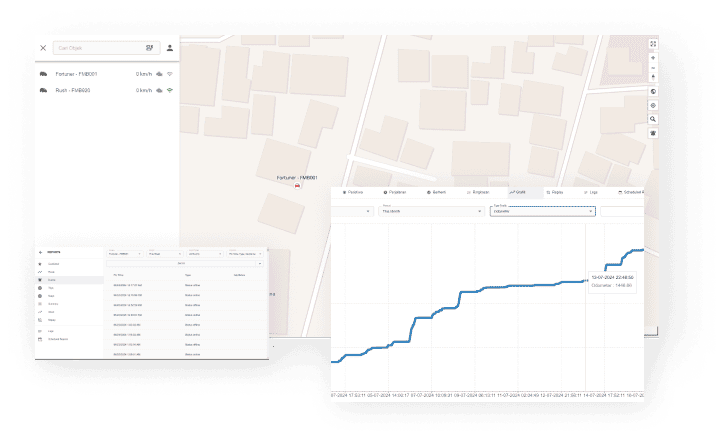The height and width of the screenshot is (437, 724).
Task: Open the Logs tab
Action: [591, 191]
